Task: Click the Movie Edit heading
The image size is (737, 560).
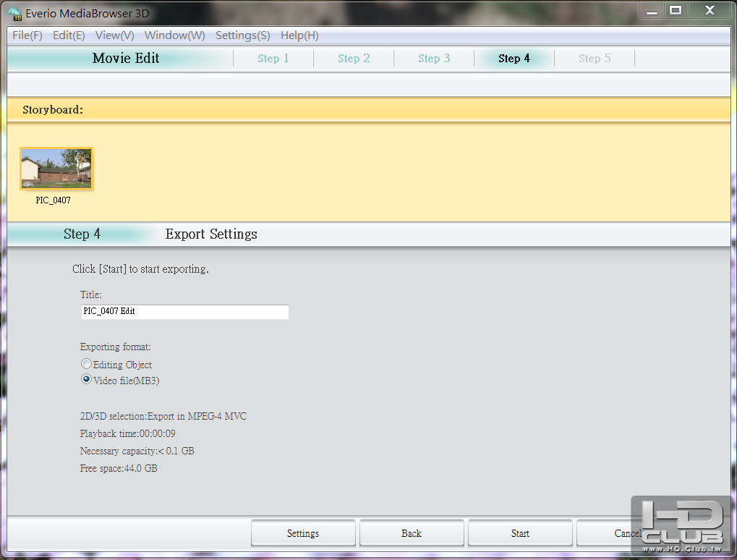Action: click(x=126, y=59)
